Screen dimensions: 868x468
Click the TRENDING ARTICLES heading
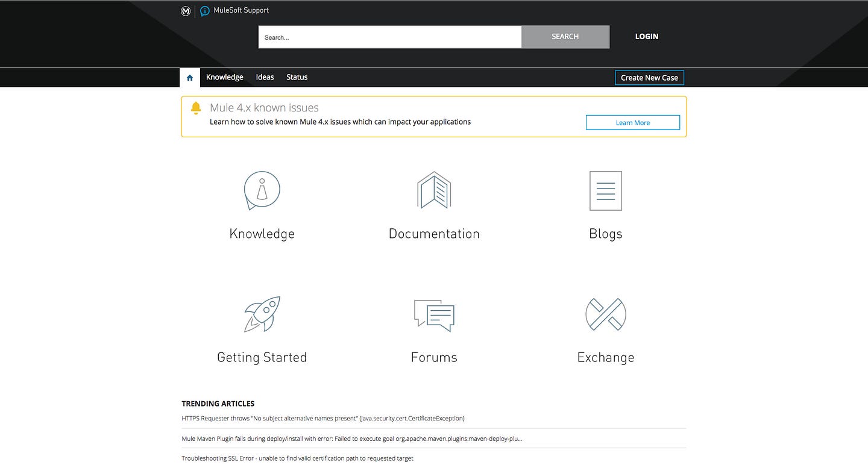click(218, 404)
